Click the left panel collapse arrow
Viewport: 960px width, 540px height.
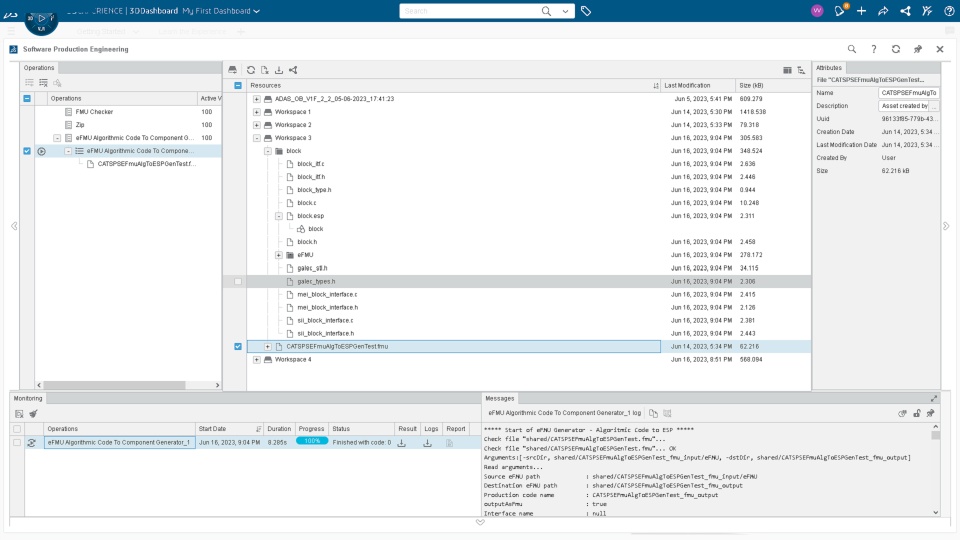coord(14,226)
